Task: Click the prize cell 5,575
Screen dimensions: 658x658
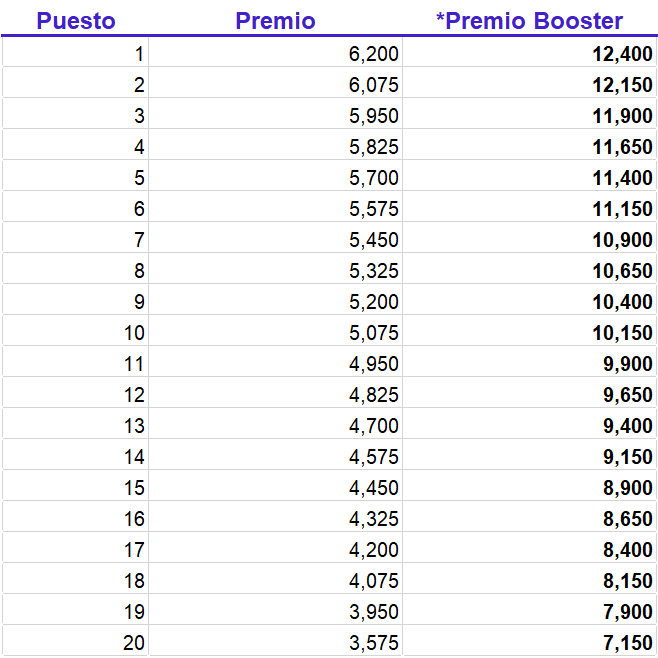Action: click(x=275, y=207)
